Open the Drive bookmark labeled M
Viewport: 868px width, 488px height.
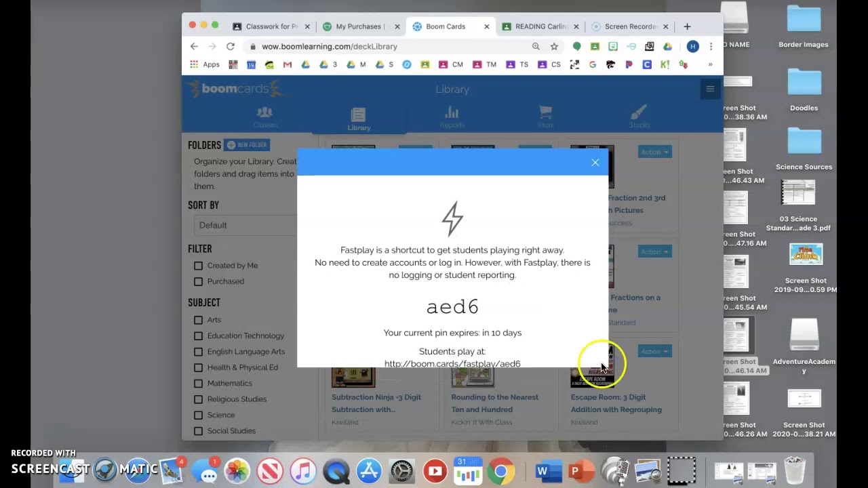click(356, 64)
